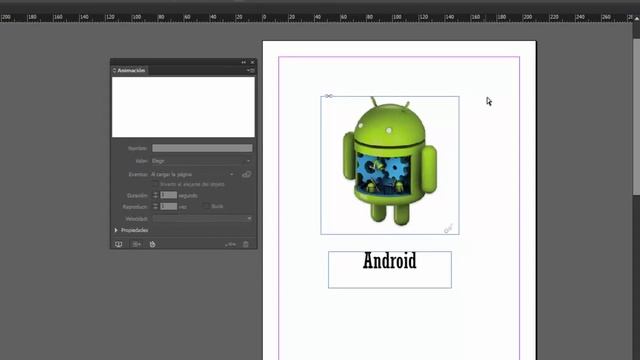Viewport: 640px width, 360px height.
Task: Click convert to motion path icon
Action: click(231, 244)
